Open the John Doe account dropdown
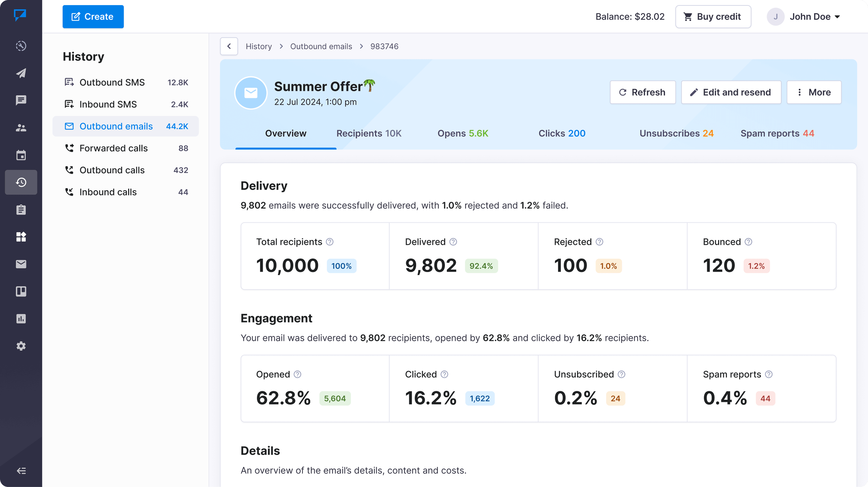 tap(815, 16)
